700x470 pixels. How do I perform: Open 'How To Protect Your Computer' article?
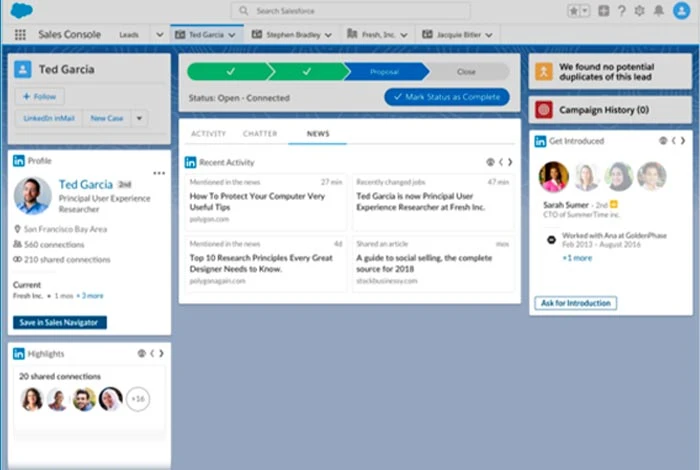tap(257, 201)
